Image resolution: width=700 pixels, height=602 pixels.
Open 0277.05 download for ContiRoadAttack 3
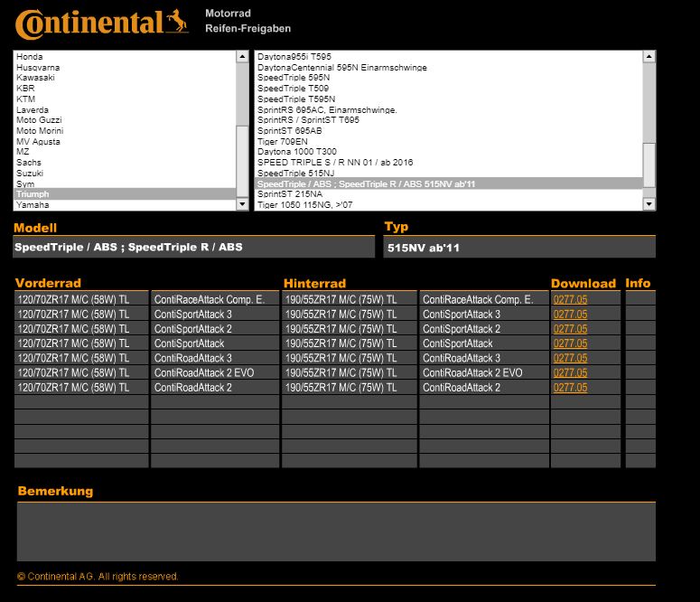570,358
